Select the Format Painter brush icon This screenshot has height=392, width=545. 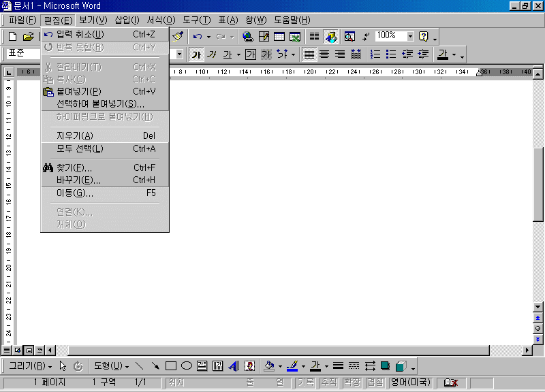tap(178, 37)
